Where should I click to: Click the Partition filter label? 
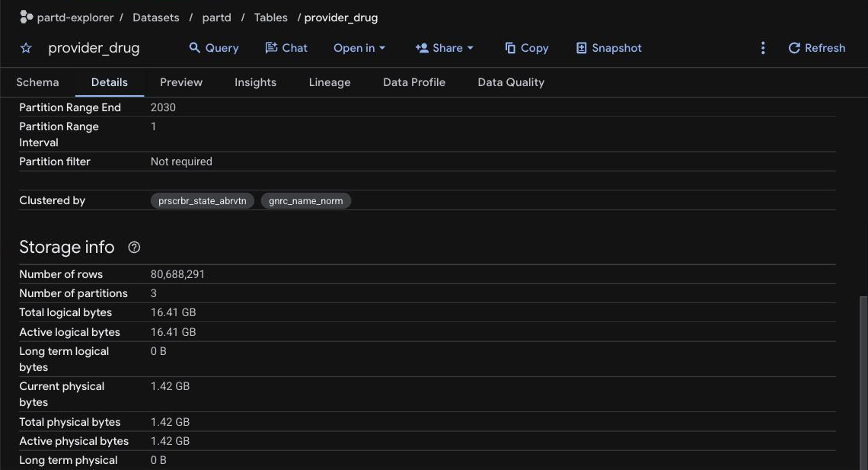[54, 161]
